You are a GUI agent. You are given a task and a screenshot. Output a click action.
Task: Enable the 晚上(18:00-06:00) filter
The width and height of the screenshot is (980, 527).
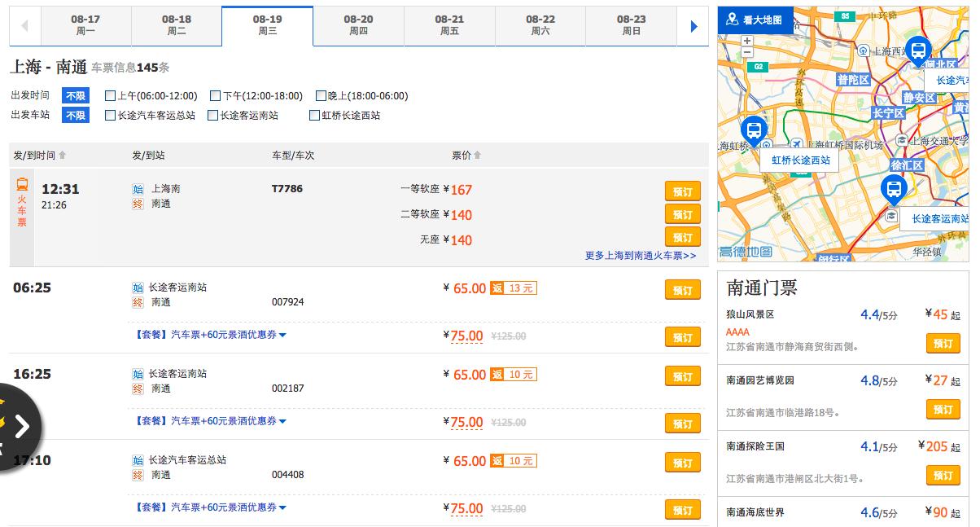321,96
